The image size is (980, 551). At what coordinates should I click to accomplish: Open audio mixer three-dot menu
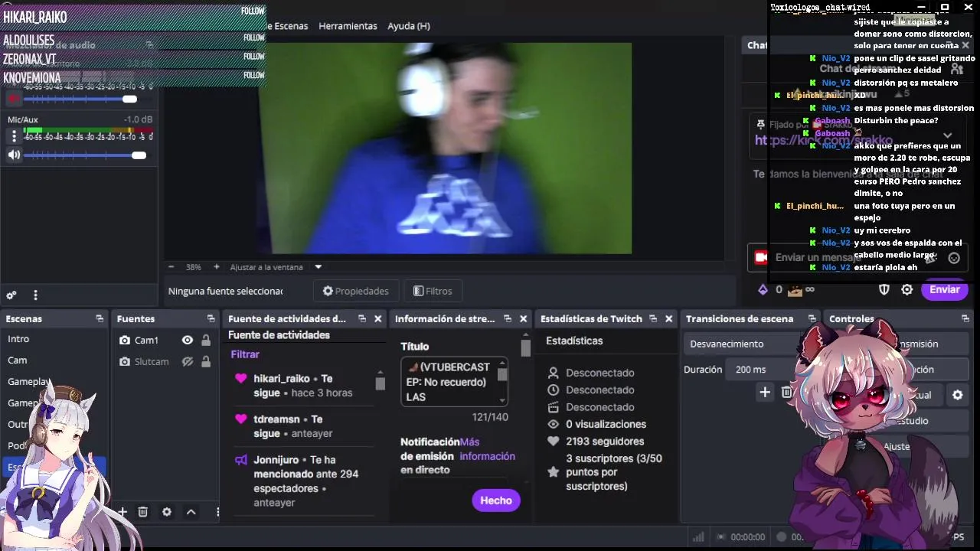pyautogui.click(x=35, y=295)
